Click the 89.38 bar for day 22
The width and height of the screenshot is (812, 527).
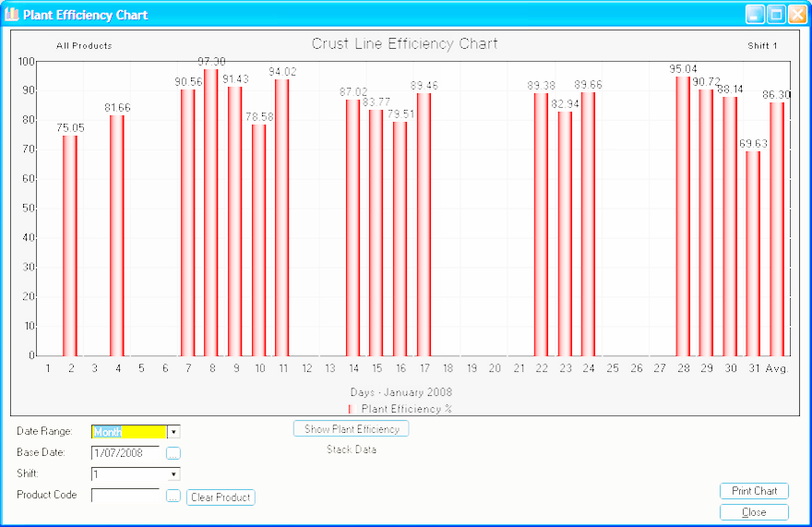(541, 224)
